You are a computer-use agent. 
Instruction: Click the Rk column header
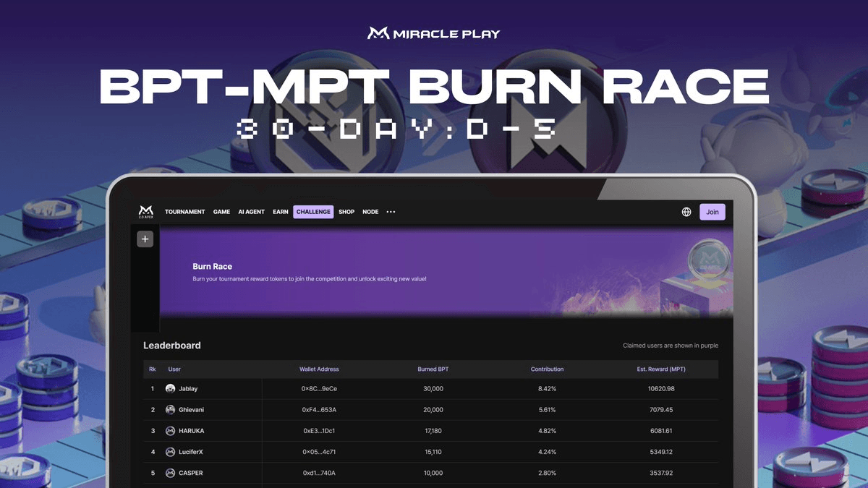point(153,369)
